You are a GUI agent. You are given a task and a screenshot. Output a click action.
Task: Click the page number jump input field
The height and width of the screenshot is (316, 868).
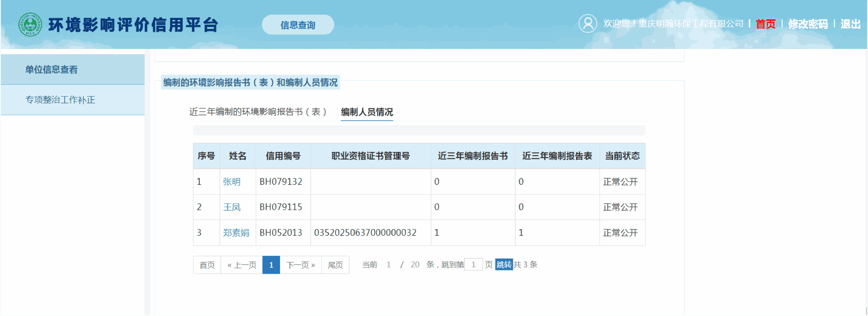[473, 265]
